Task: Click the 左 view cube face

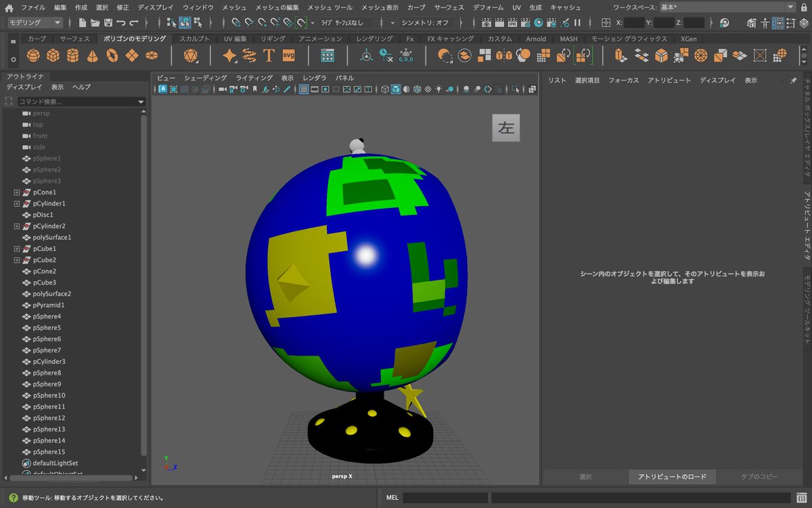Action: point(506,127)
